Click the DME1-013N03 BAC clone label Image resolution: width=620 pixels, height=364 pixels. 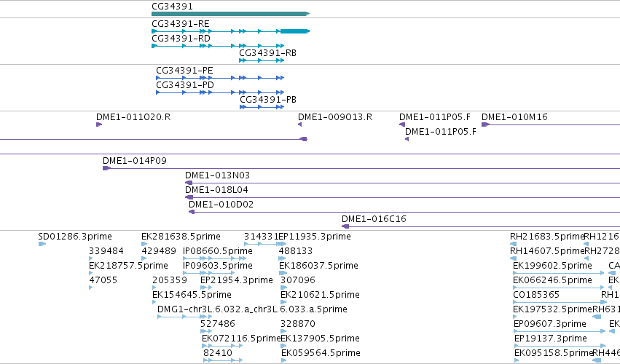pyautogui.click(x=218, y=175)
